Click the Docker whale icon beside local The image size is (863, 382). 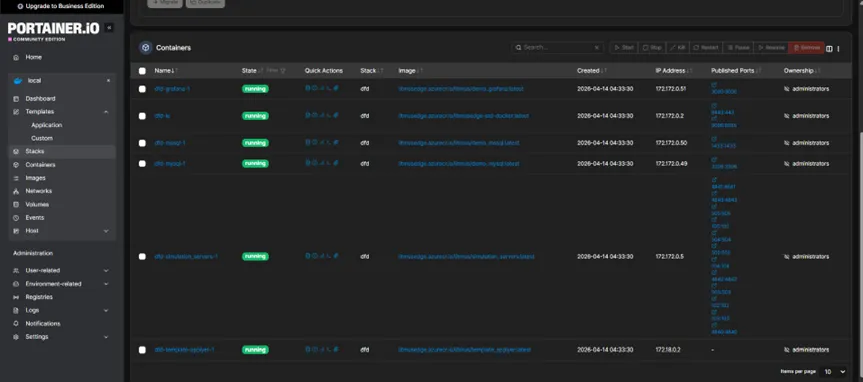pos(17,80)
